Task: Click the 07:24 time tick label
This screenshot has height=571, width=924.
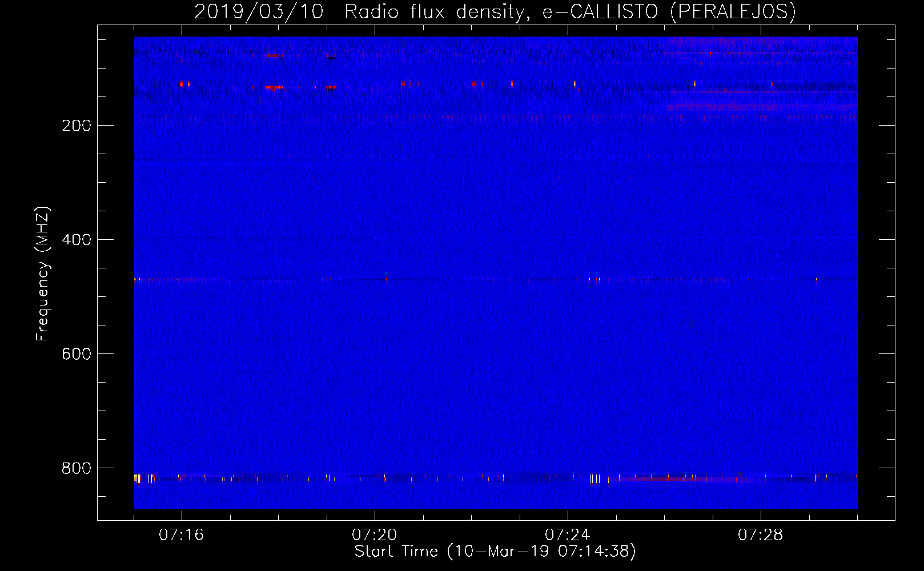Action: 568,535
